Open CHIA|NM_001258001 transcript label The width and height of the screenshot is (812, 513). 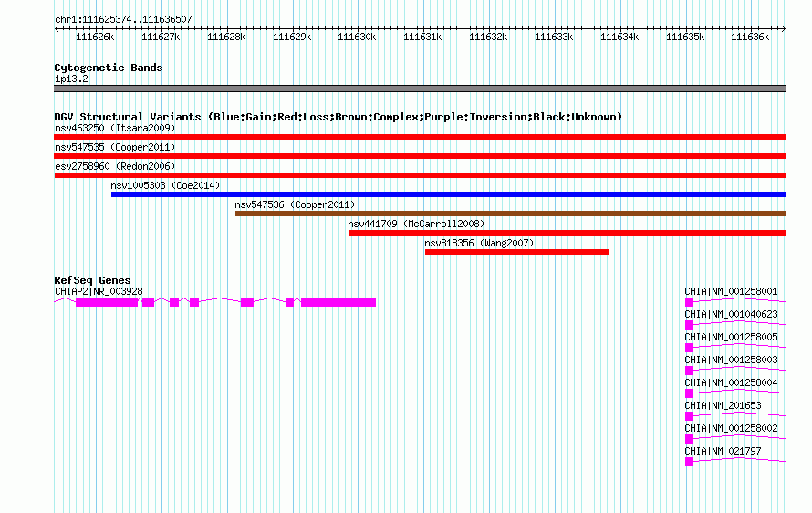pos(731,292)
